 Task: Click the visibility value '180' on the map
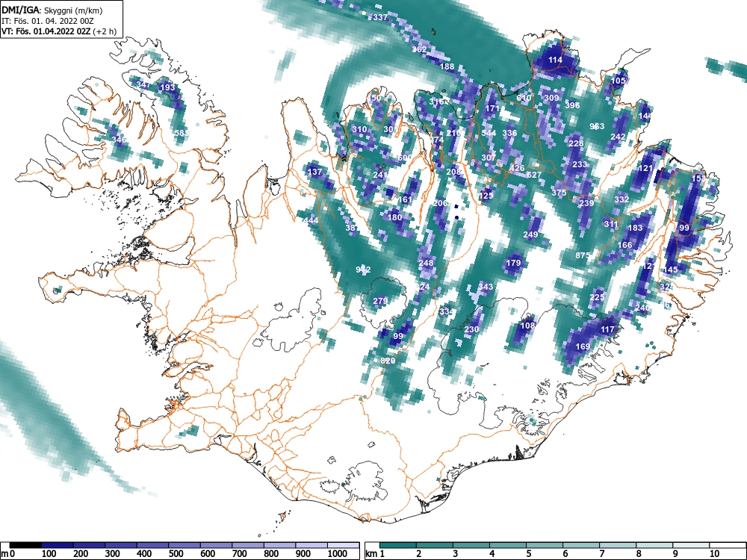(395, 217)
